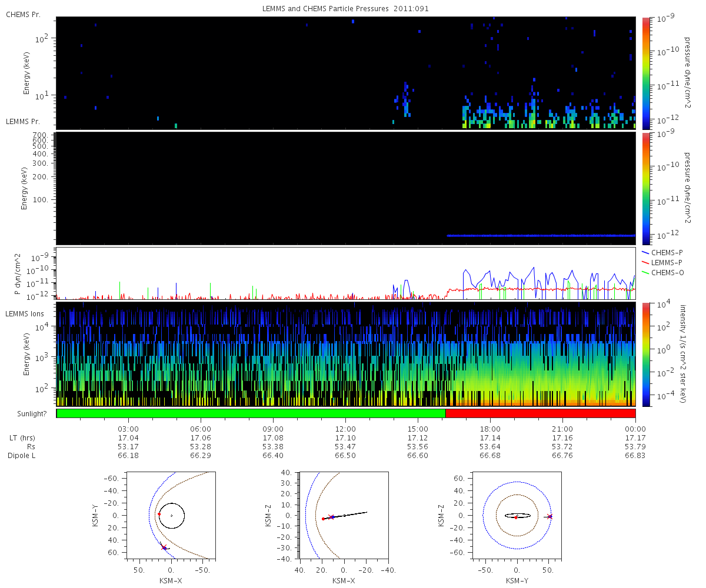Click the LEMMS Ions intensity colorbar
Image resolution: width=706 pixels, height=588 pixels.
[645, 354]
